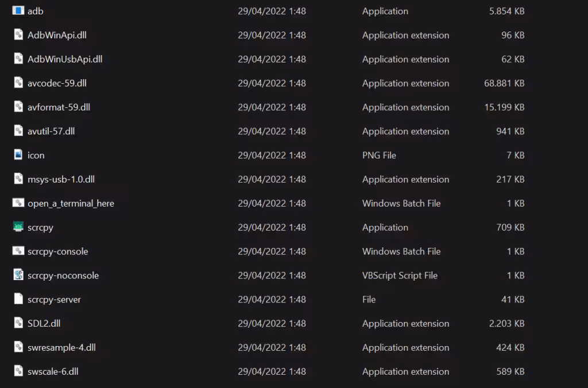Image resolution: width=588 pixels, height=388 pixels.
Task: Click the msys-usb-1.0.dll file icon
Action: [x=18, y=179]
